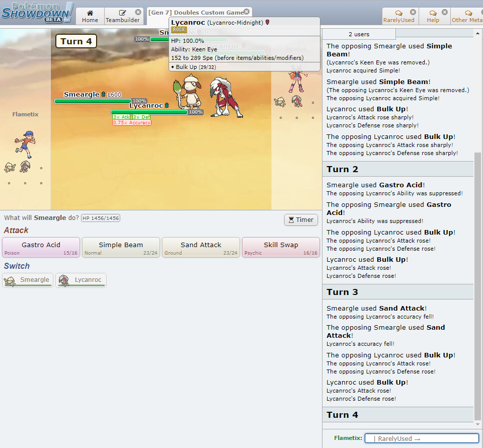The height and width of the screenshot is (448, 483).
Task: Click the Pokémon Showdown logo
Action: point(37,13)
